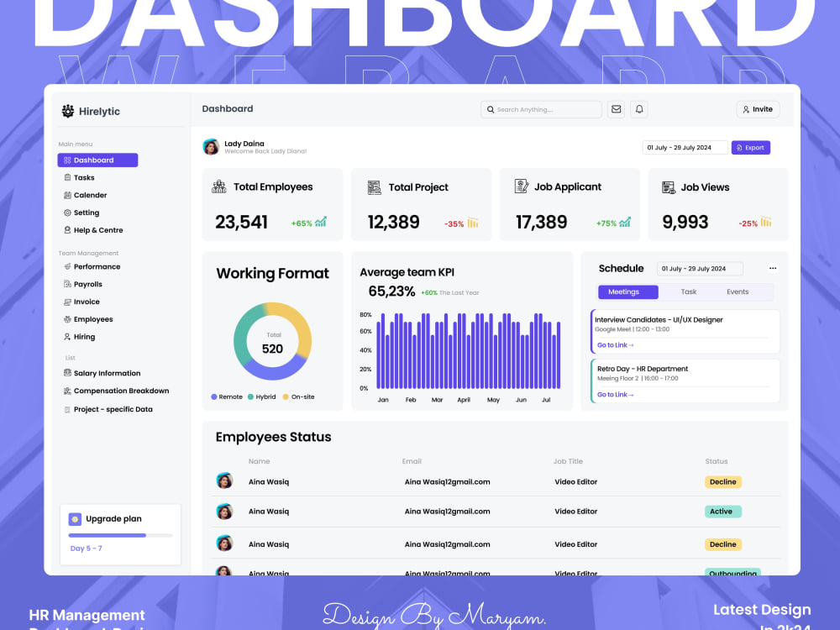Open the Tasks menu item
The width and height of the screenshot is (840, 630).
pos(84,177)
